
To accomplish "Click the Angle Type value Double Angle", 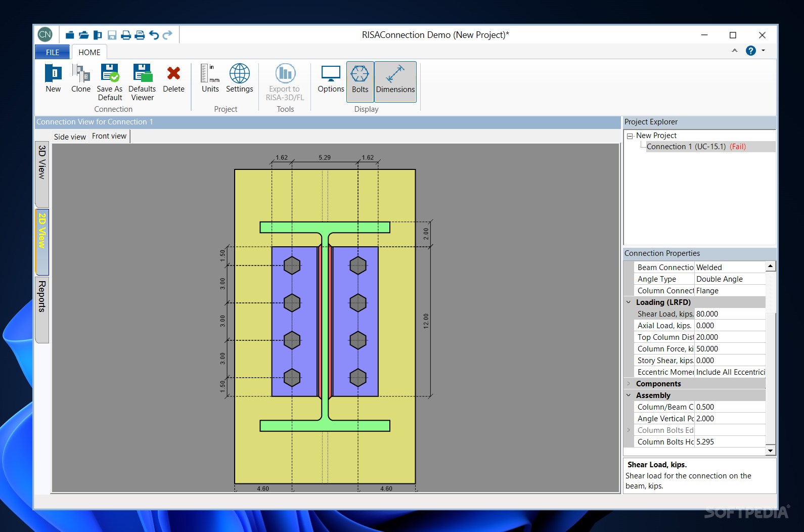I will [730, 279].
